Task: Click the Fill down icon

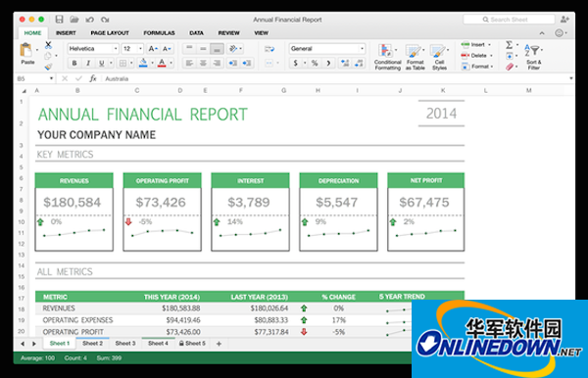Action: coord(510,56)
